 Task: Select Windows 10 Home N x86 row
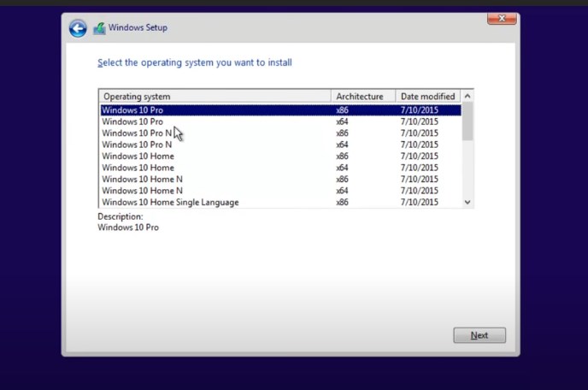(281, 179)
